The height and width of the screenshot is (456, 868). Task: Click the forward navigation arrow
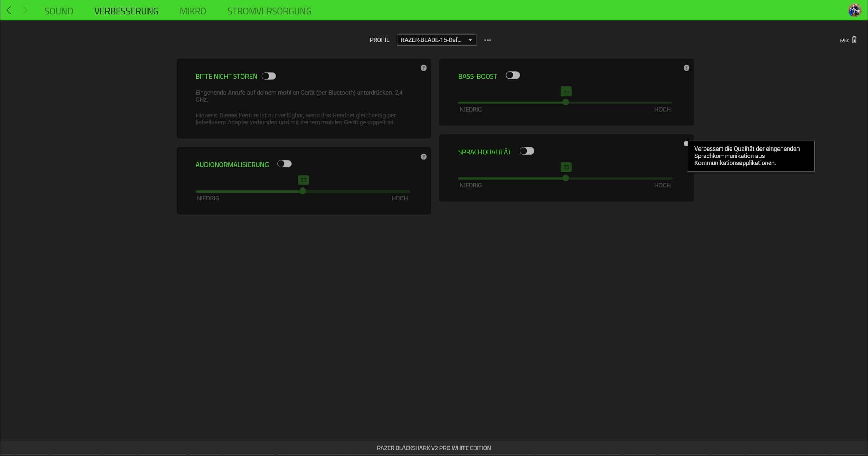pos(25,11)
